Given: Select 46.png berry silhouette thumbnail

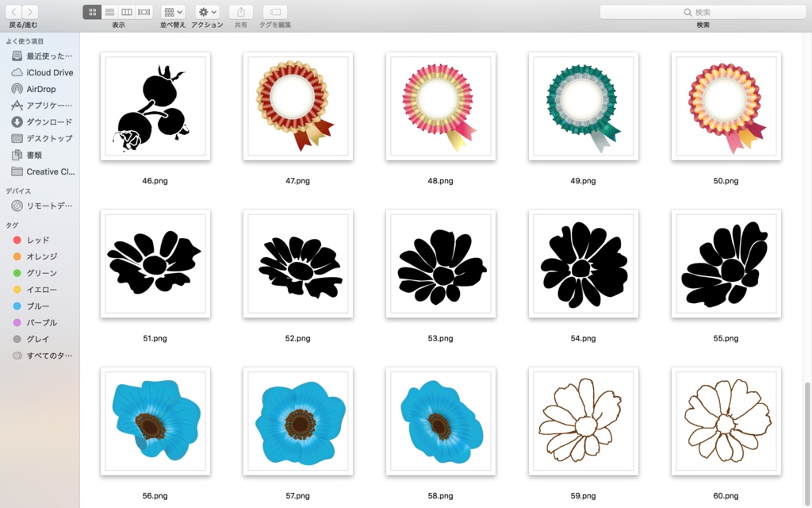Looking at the screenshot, I should [x=155, y=106].
